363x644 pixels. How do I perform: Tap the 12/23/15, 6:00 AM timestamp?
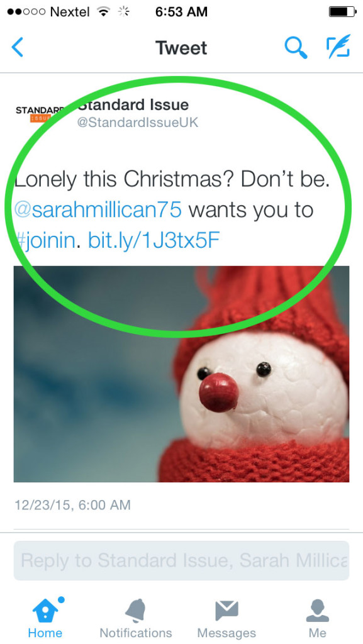point(73,505)
